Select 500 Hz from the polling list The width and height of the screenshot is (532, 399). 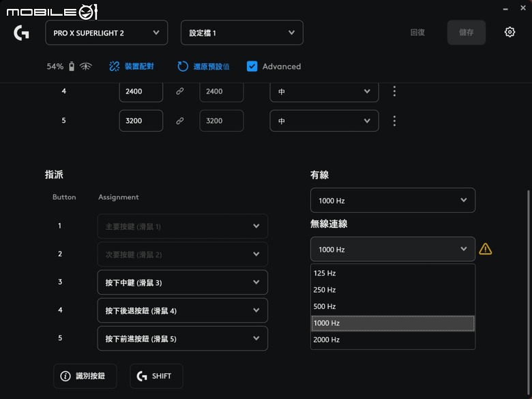tap(393, 306)
